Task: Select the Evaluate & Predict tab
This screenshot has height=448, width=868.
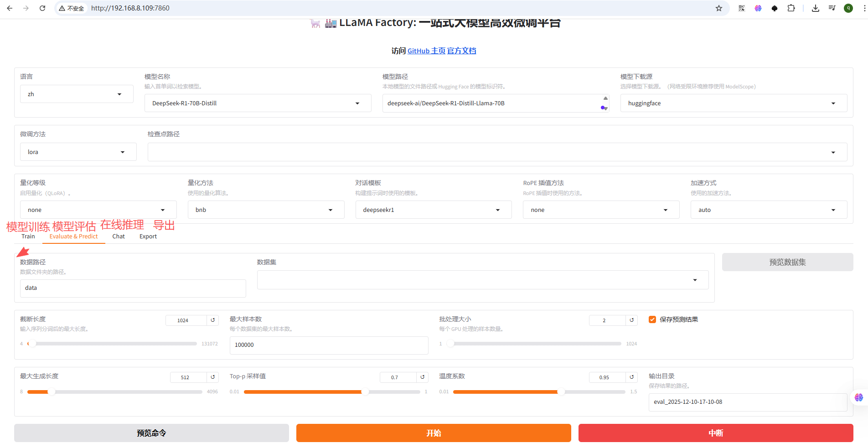Action: pyautogui.click(x=73, y=236)
